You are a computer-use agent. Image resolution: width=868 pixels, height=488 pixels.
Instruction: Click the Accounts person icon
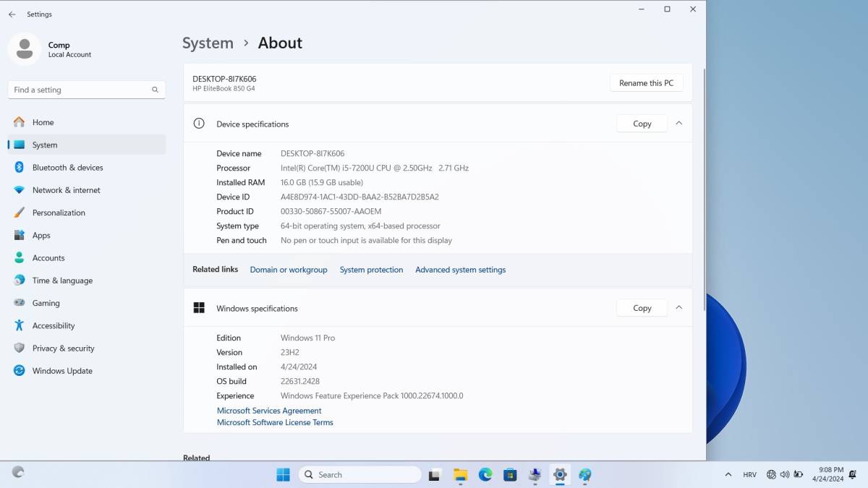click(x=19, y=257)
